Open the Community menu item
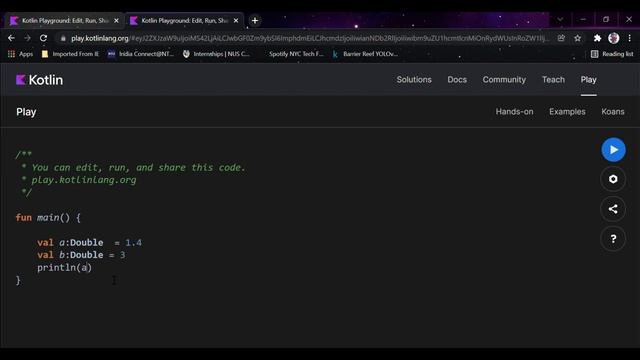This screenshot has height=360, width=640. click(x=504, y=80)
